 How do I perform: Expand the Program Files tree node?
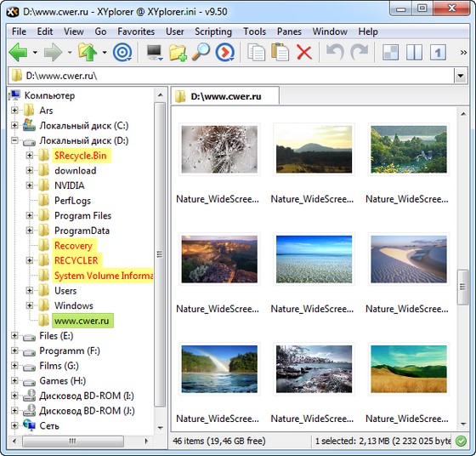30,215
